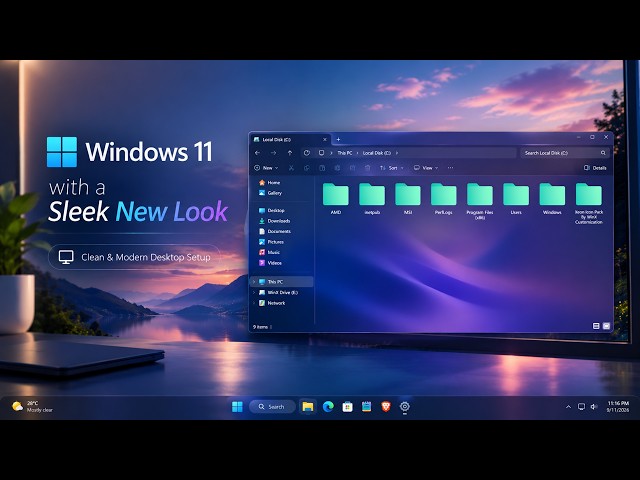
Task: Open the AMD folder
Action: pos(336,199)
